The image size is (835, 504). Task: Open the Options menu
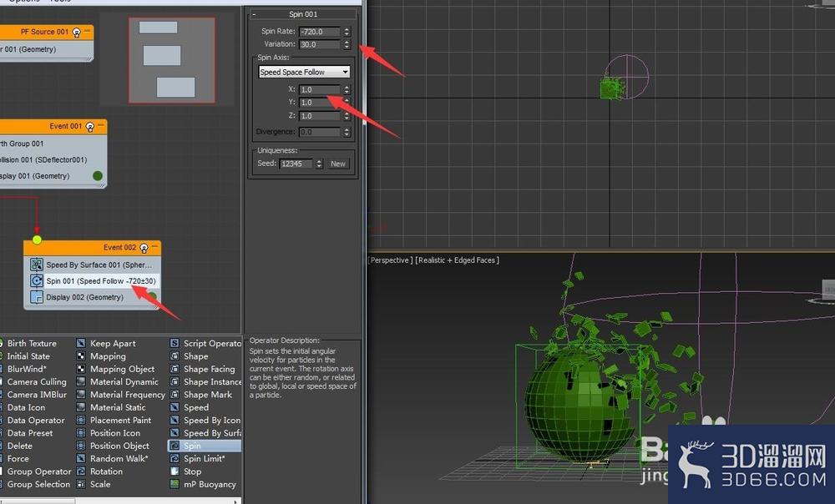23,2
